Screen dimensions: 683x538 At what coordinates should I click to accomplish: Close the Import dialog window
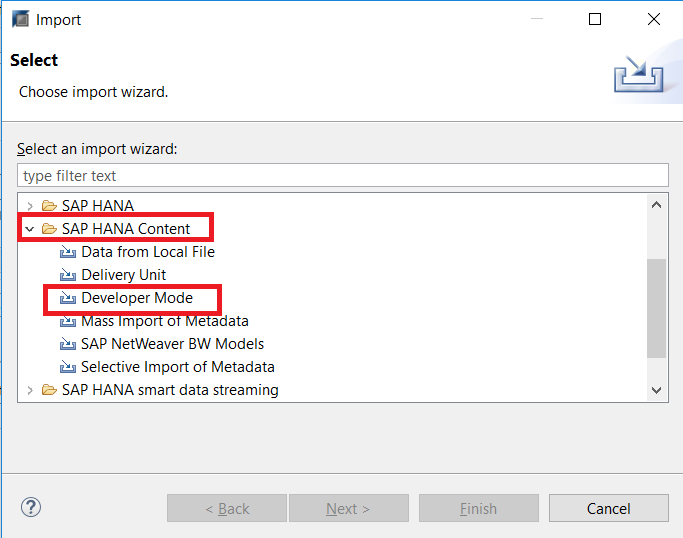pos(654,19)
